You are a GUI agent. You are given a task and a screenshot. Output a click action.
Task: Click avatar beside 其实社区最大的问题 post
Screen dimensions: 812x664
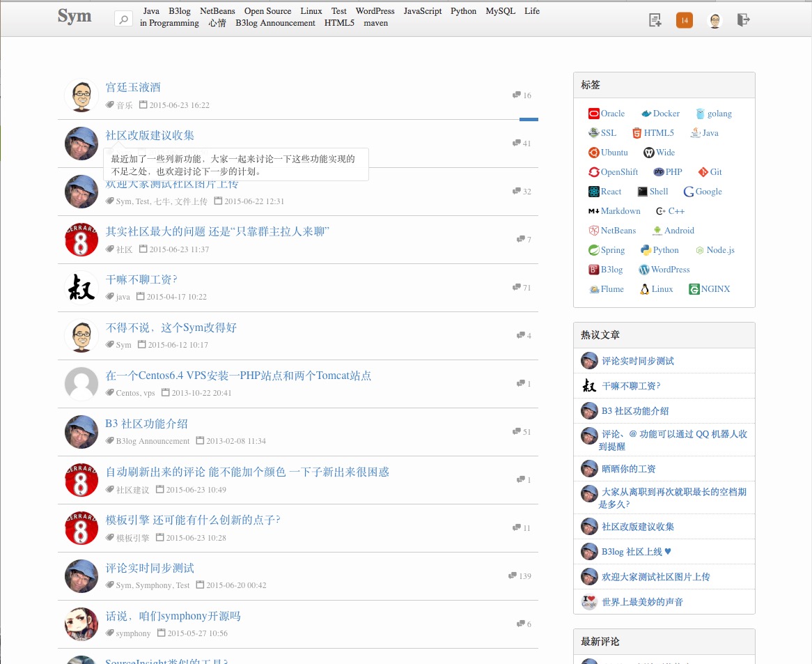click(x=81, y=240)
